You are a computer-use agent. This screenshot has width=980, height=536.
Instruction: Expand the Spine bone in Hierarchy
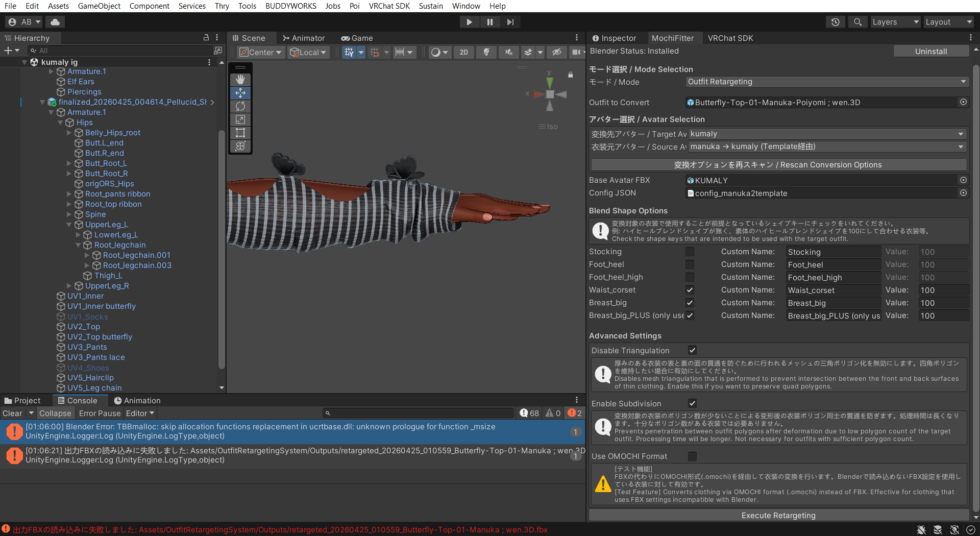(69, 214)
